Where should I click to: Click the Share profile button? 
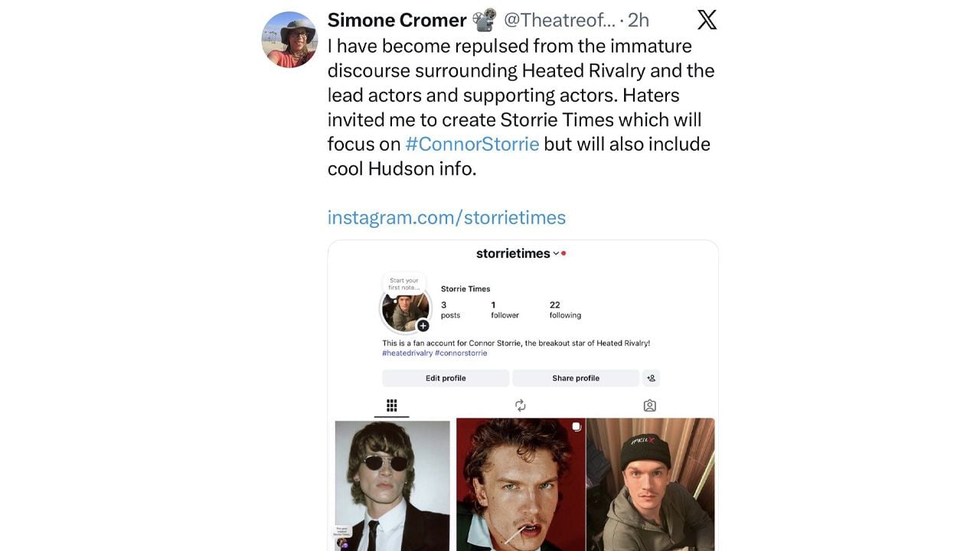[x=575, y=378]
